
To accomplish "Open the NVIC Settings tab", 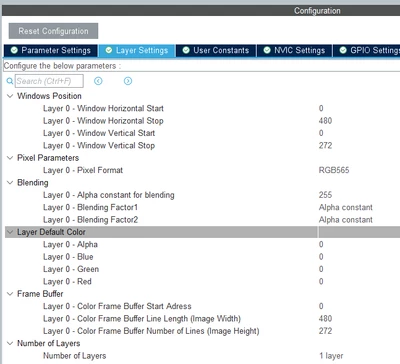I will (x=294, y=50).
